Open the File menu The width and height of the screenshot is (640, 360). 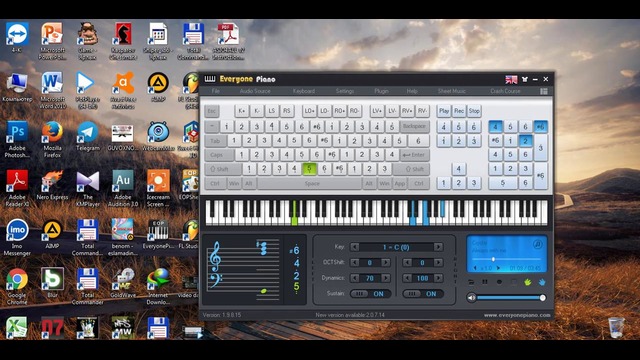216,91
